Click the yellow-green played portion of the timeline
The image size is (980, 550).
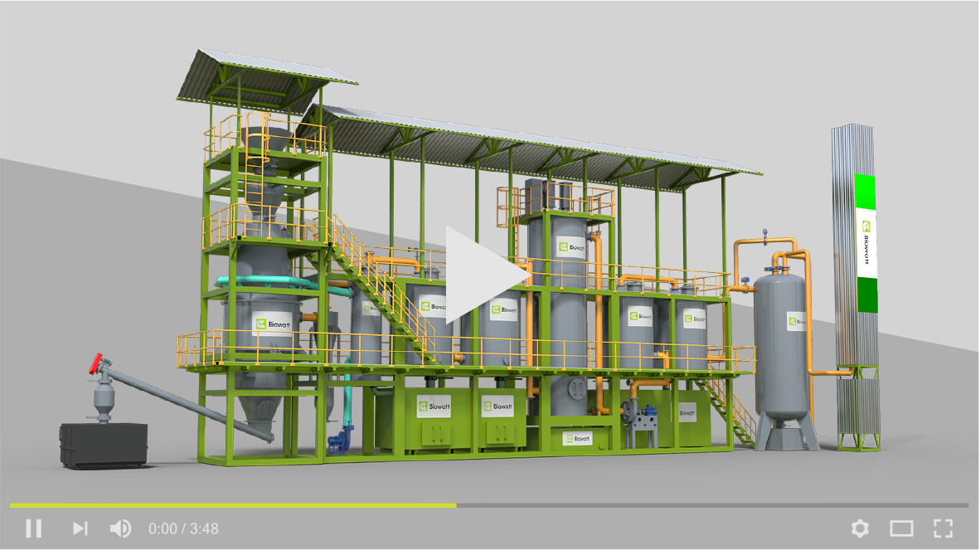[232, 504]
